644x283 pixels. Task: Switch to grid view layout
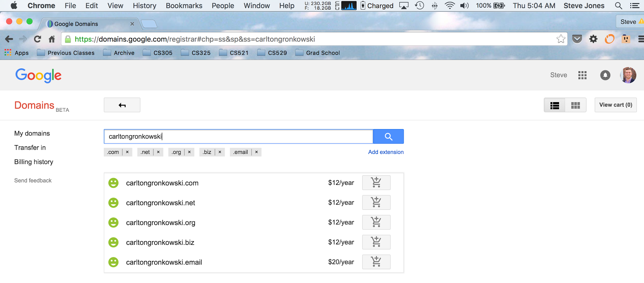coord(576,105)
